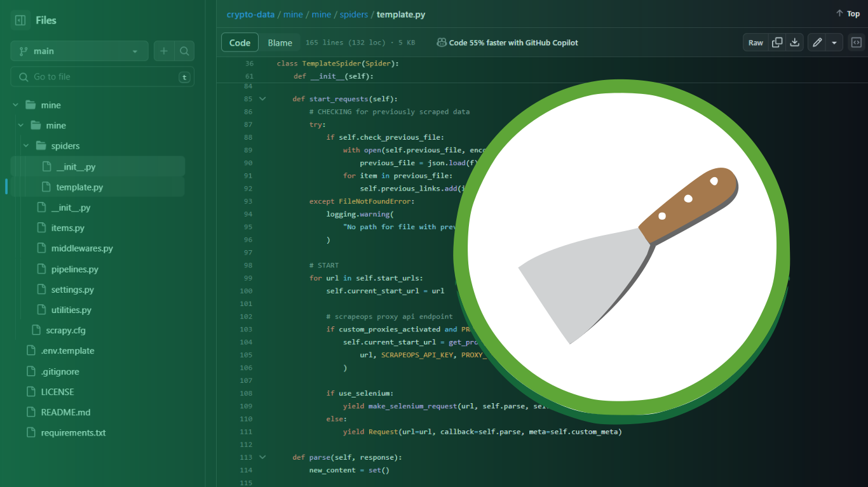Image resolution: width=868 pixels, height=487 pixels.
Task: Open pipelines.py file
Action: point(75,269)
